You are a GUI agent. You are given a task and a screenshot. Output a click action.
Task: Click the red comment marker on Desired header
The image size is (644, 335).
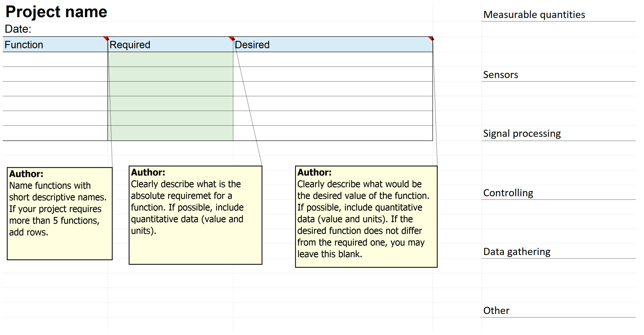(431, 38)
